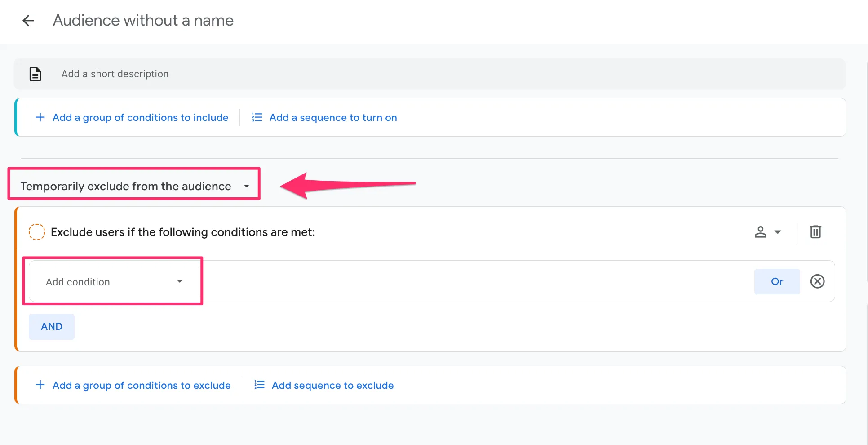Open the Temporarily exclude from audience dropdown
This screenshot has width=868, height=445.
pyautogui.click(x=134, y=186)
